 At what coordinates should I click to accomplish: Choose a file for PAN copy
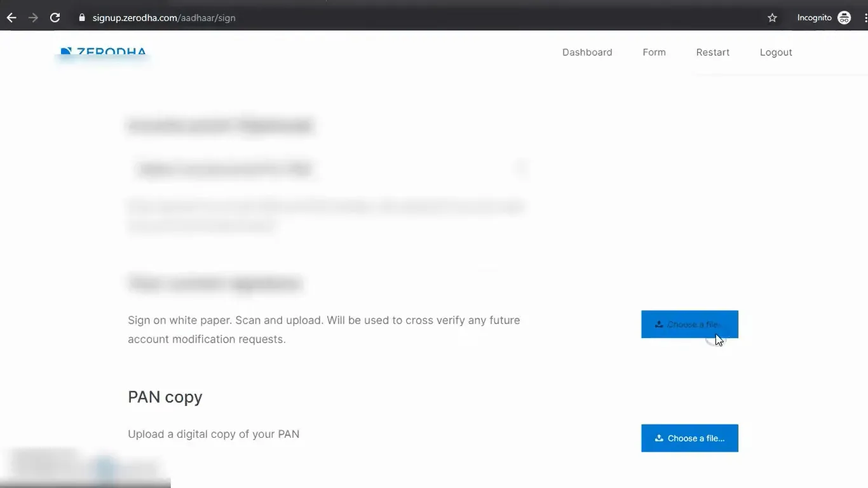point(689,438)
